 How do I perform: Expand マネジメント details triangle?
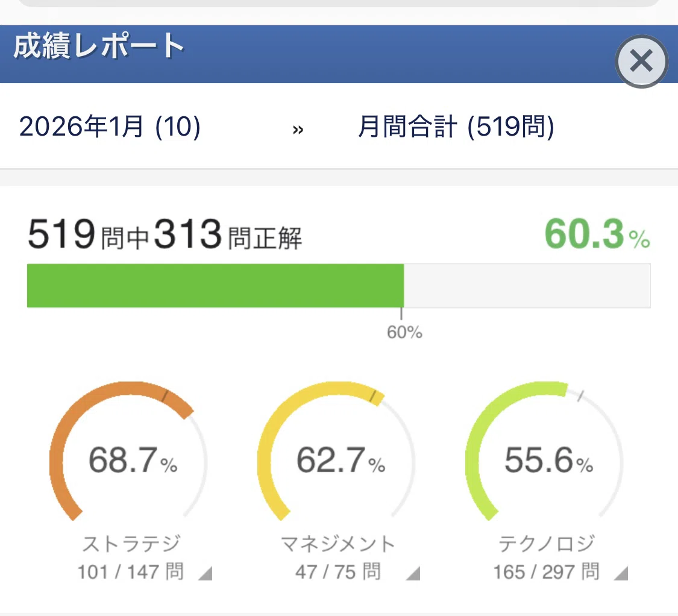point(413,573)
